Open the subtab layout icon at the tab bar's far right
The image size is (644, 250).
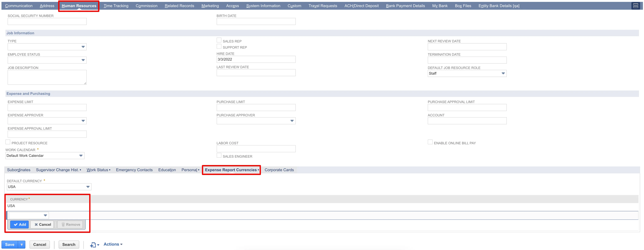pyautogui.click(x=636, y=6)
